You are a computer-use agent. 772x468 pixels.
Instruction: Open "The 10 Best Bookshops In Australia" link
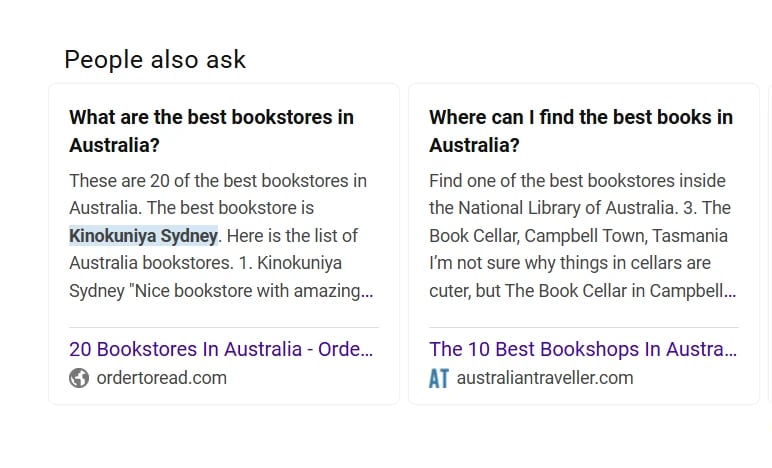pos(582,350)
